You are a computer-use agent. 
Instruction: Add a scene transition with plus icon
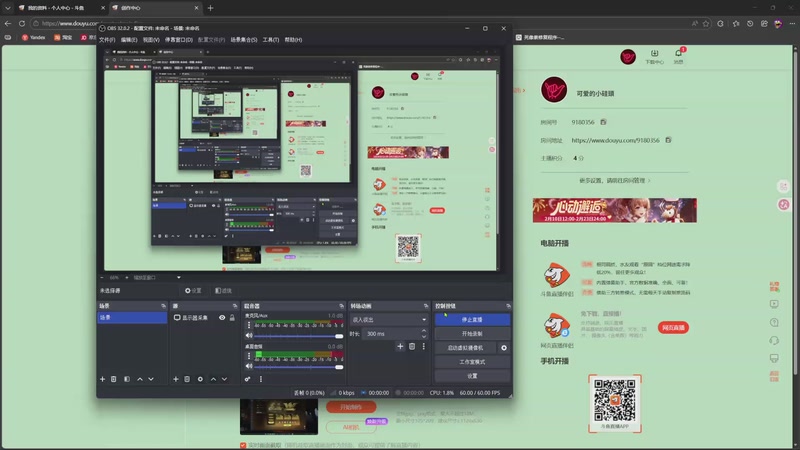(x=400, y=346)
